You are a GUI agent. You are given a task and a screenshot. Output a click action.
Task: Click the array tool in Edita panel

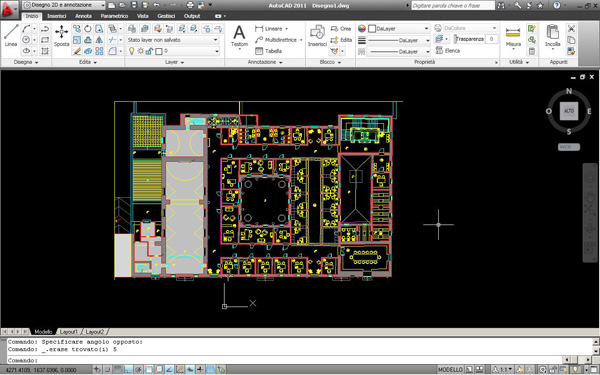click(x=99, y=51)
